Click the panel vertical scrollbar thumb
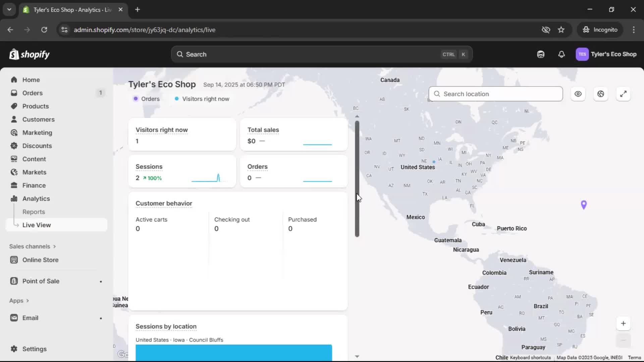Screen dimensions: 644x362 click(357, 179)
